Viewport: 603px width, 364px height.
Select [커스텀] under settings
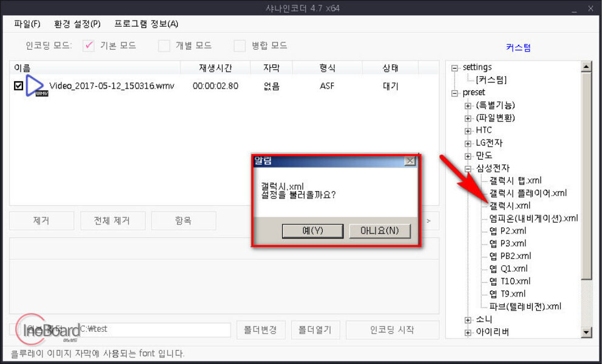[491, 80]
